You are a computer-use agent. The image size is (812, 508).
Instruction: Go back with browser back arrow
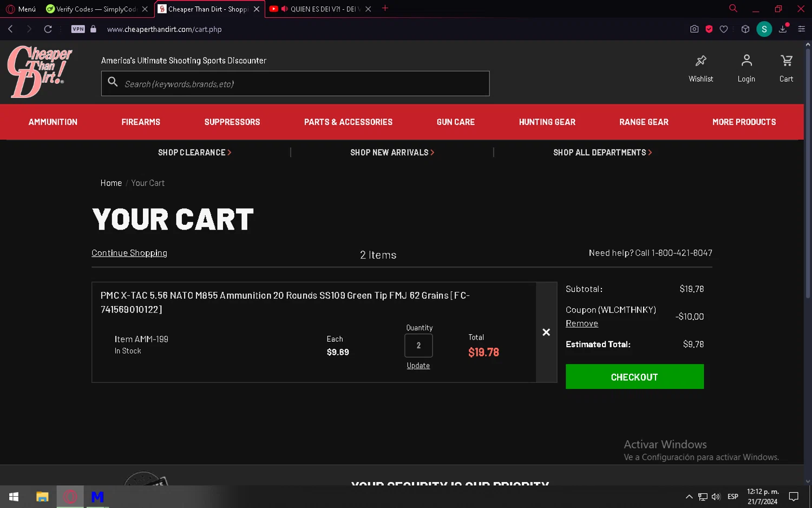(10, 29)
